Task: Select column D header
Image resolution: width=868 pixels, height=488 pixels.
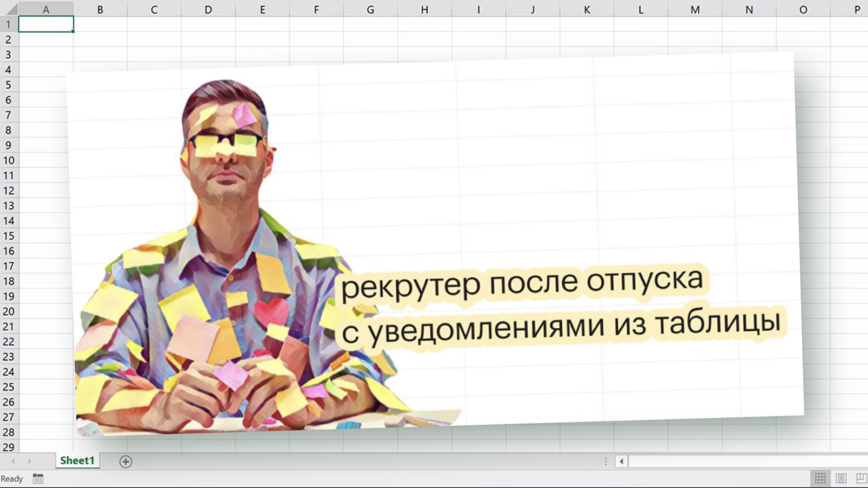Action: point(208,9)
